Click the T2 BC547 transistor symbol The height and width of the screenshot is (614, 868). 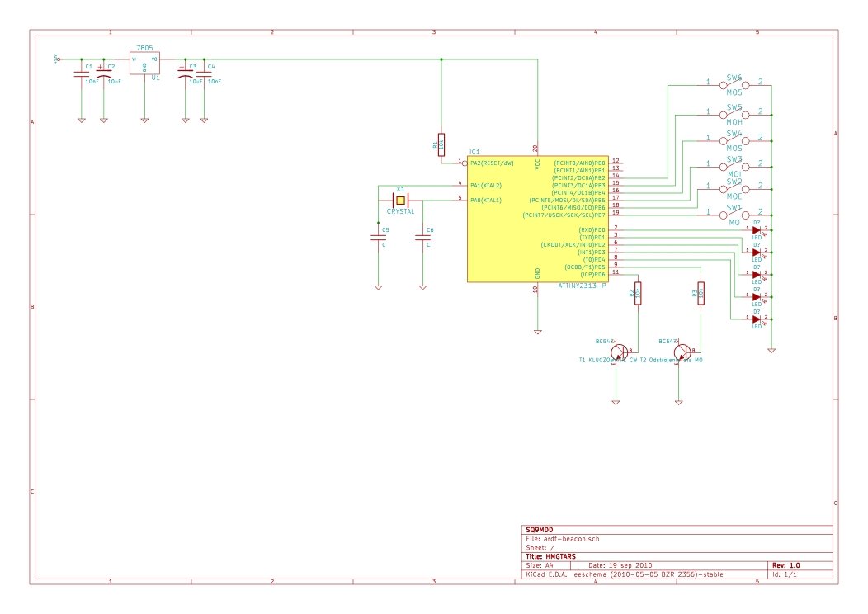[x=682, y=352]
